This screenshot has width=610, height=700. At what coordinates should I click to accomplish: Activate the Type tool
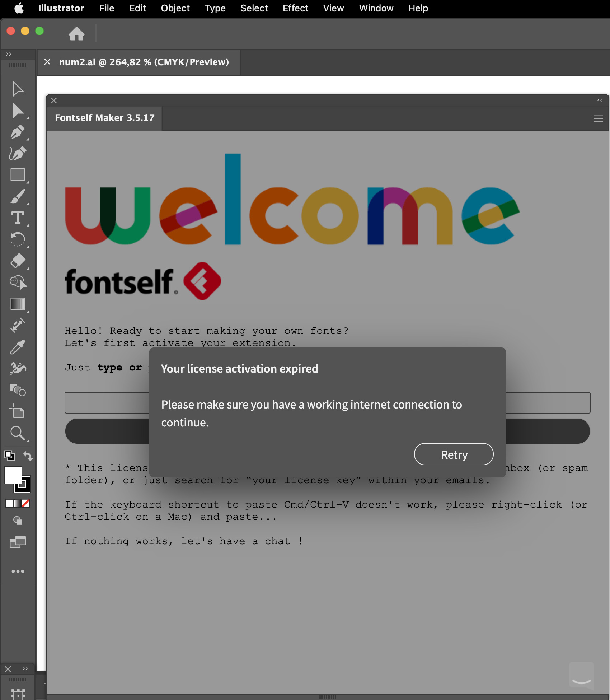(x=17, y=218)
